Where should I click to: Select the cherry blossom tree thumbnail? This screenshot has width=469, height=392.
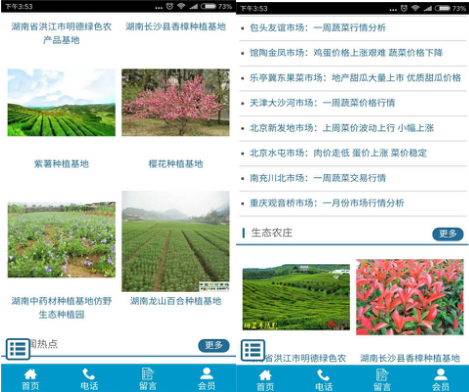pyautogui.click(x=175, y=102)
